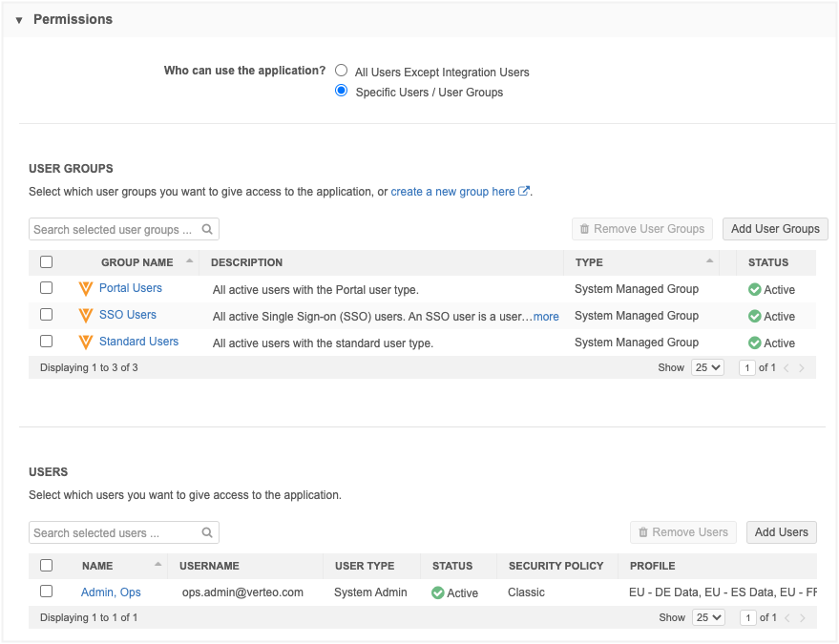The height and width of the screenshot is (644, 839).
Task: Open the 'create a new group here' link
Action: coord(452,192)
